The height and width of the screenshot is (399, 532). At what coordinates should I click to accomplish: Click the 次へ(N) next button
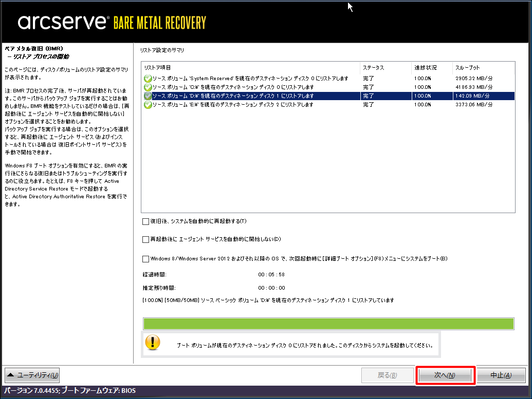(x=445, y=375)
